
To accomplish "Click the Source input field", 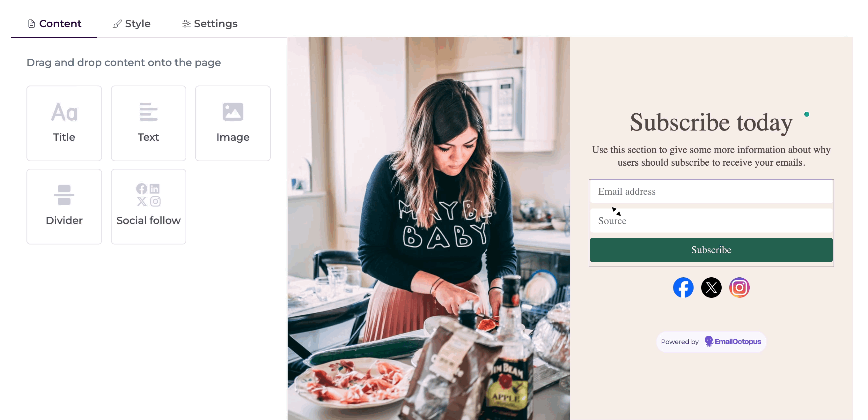I will (x=711, y=221).
